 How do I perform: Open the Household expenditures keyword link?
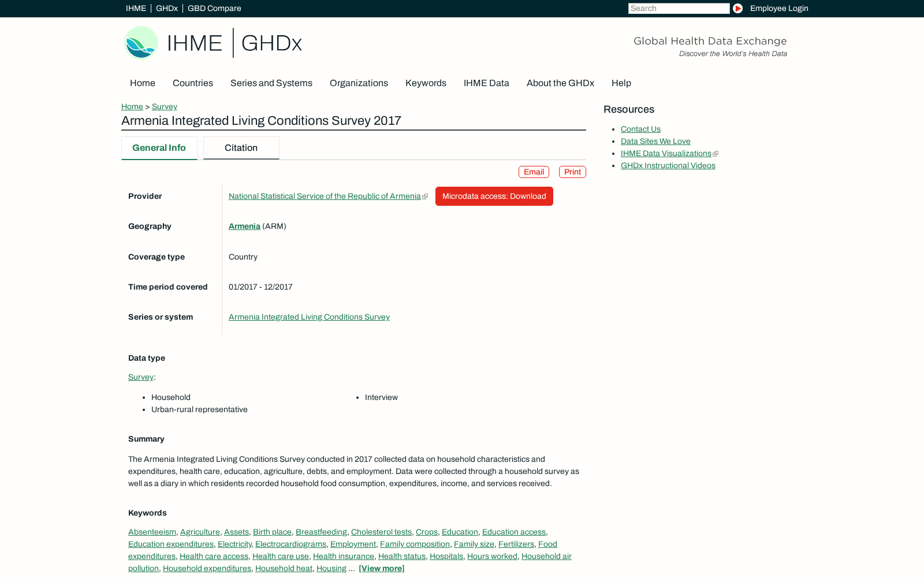[207, 568]
